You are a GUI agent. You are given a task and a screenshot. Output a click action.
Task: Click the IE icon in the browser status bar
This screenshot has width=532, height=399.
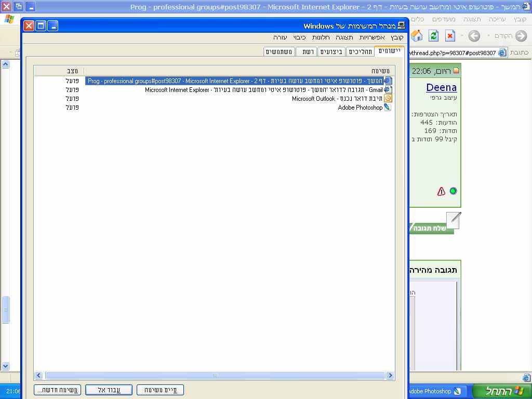tap(527, 377)
